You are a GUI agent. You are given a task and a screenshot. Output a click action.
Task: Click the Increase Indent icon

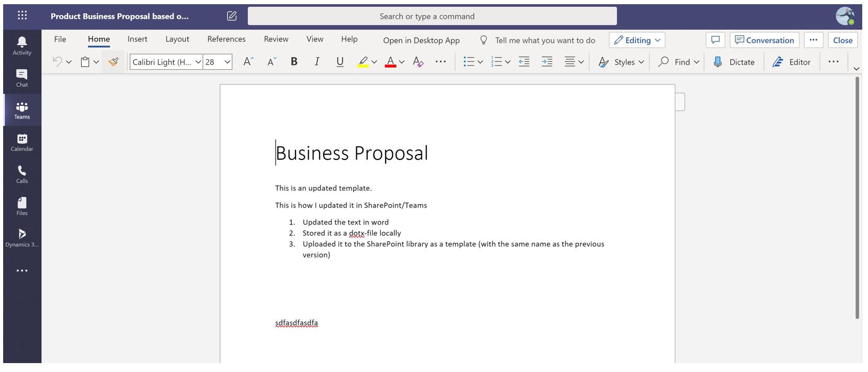point(547,62)
